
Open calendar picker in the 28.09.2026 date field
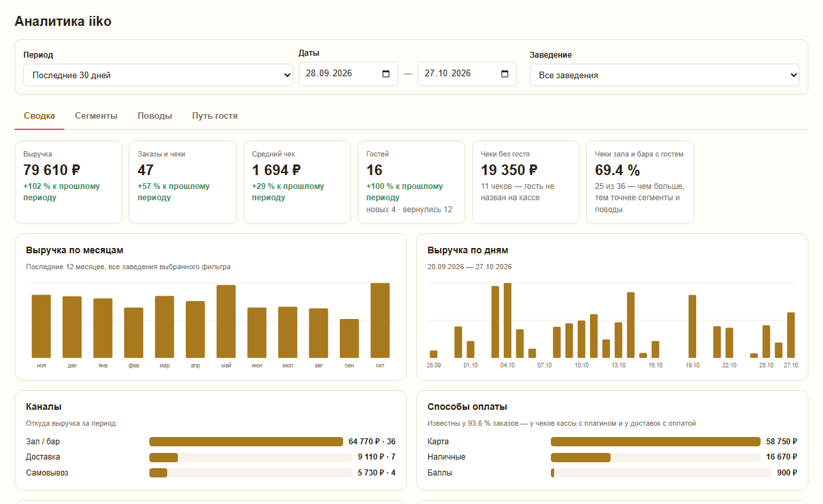386,74
